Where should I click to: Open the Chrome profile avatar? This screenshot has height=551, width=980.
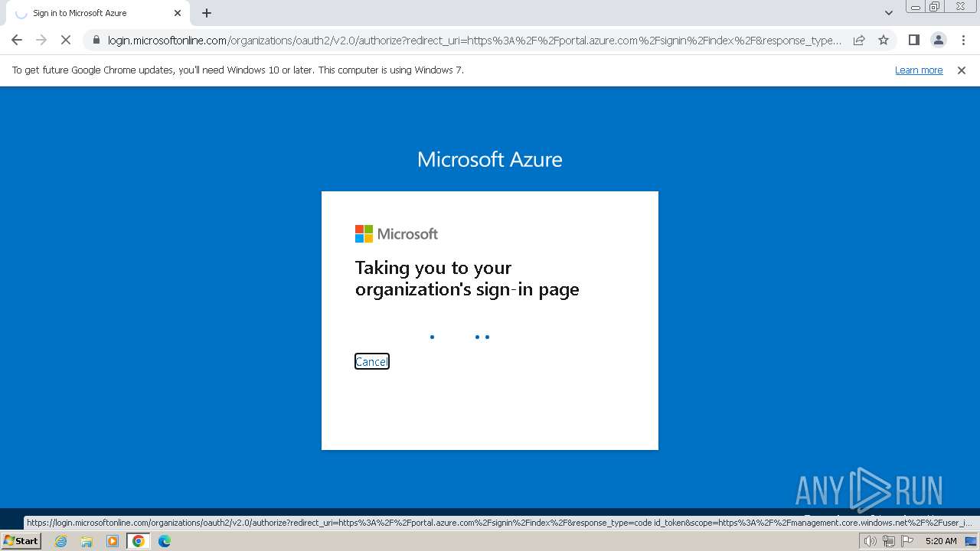(938, 40)
